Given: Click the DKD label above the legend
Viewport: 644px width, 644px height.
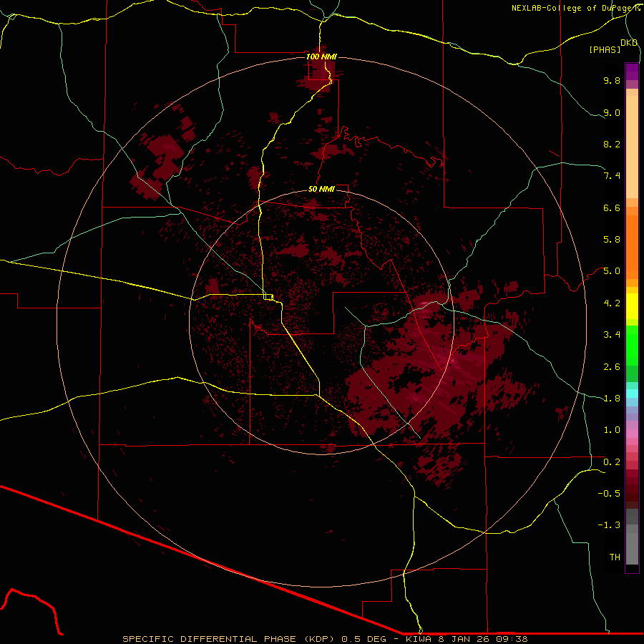Looking at the screenshot, I should (629, 43).
